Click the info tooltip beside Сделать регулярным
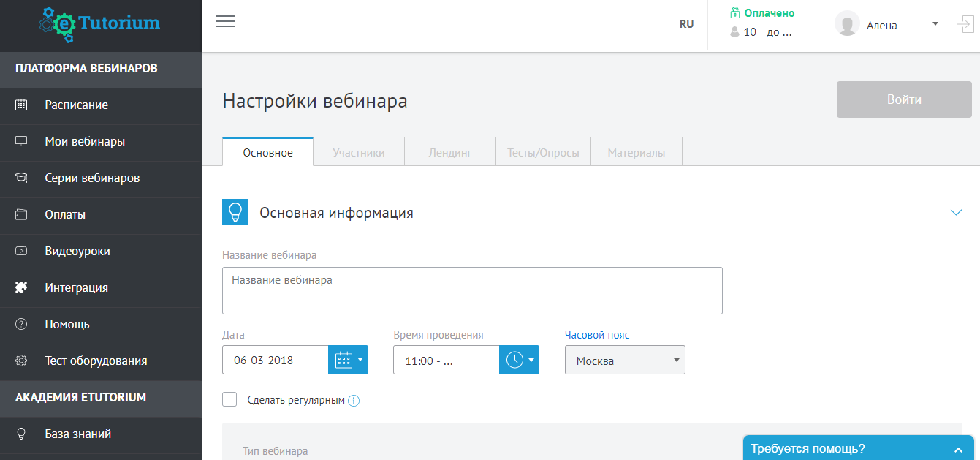The image size is (980, 460). click(x=355, y=400)
